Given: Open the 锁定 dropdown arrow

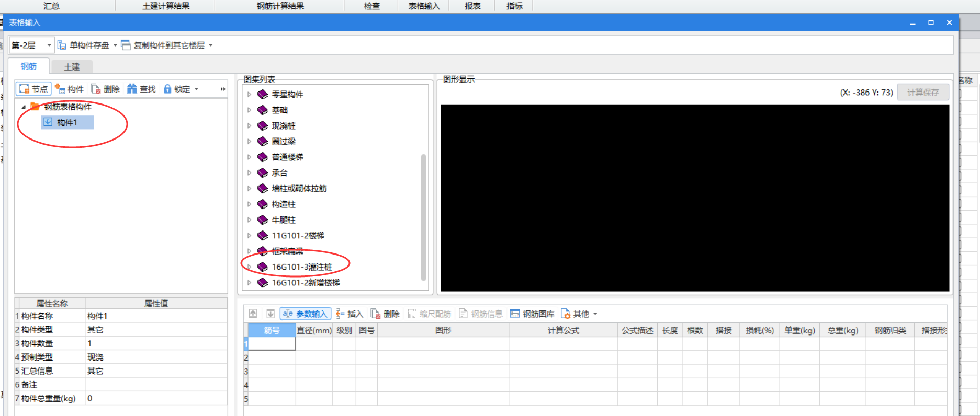Looking at the screenshot, I should click(197, 89).
